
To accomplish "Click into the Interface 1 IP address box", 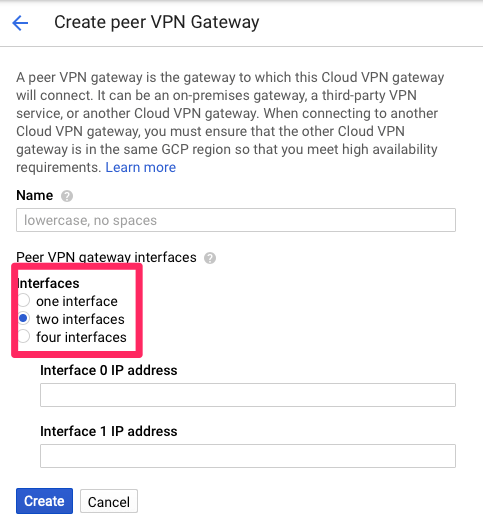I will (248, 456).
